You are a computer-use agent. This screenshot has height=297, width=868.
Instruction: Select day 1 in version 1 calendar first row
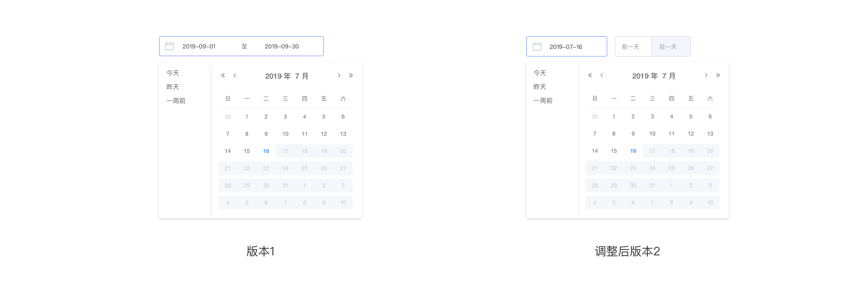[x=247, y=117]
